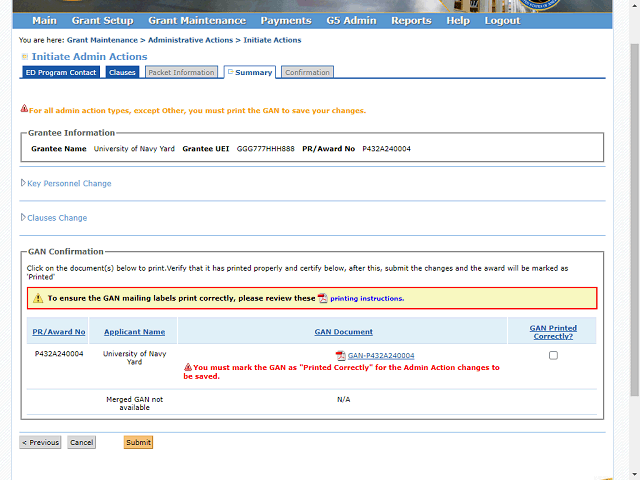Click the small icon on Summary tab

[231, 72]
